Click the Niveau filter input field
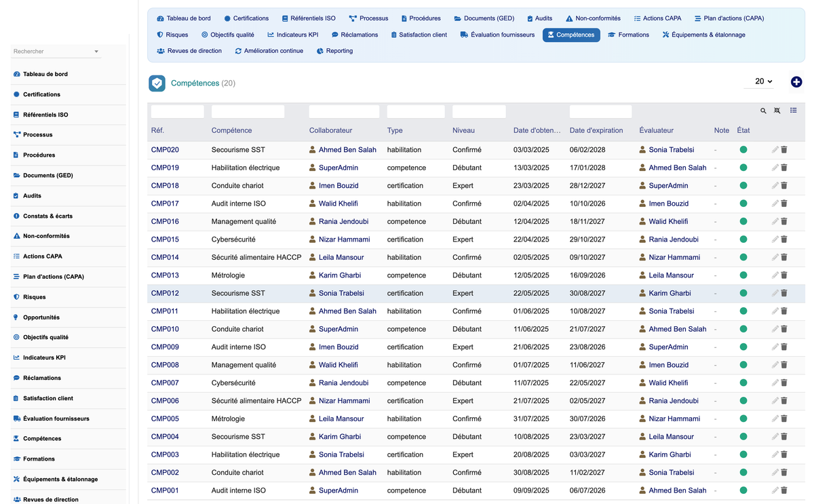The height and width of the screenshot is (504, 814). click(479, 111)
